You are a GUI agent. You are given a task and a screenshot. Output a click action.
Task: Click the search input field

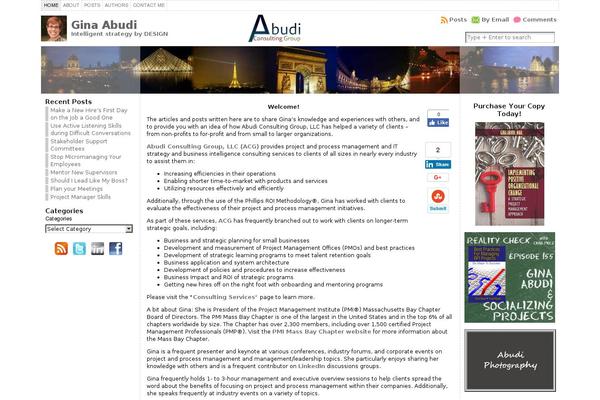tap(510, 38)
